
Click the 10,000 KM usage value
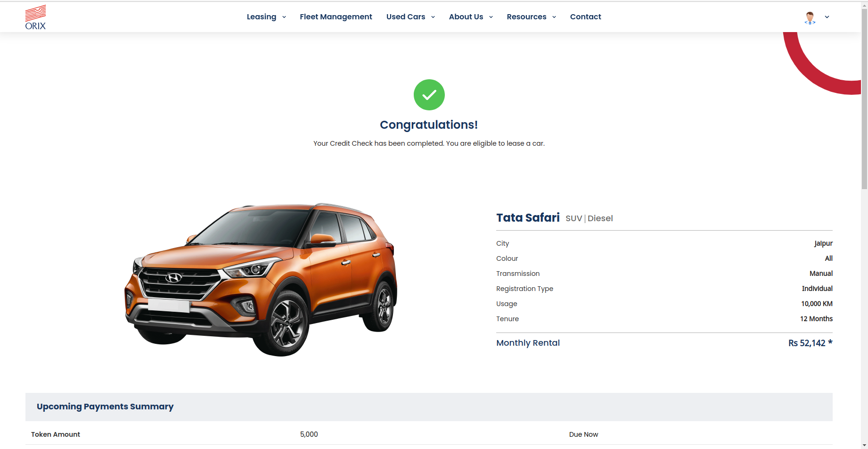[817, 304]
